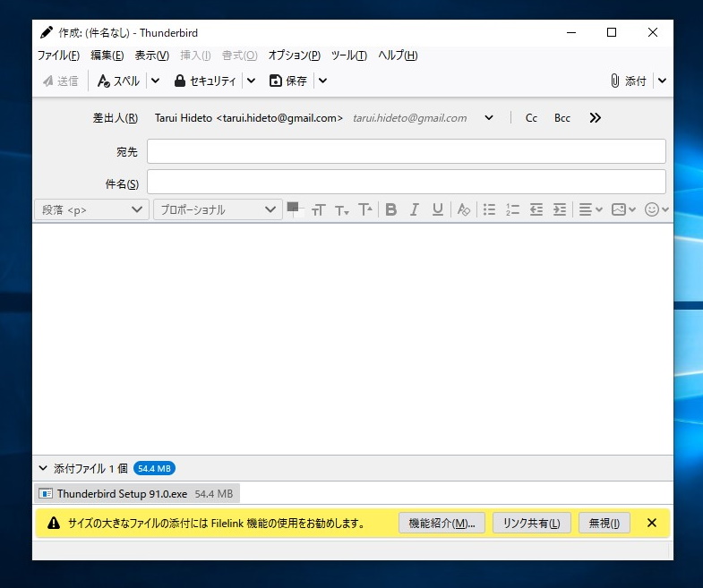Toggle bold formatting
The image size is (703, 588).
391,209
